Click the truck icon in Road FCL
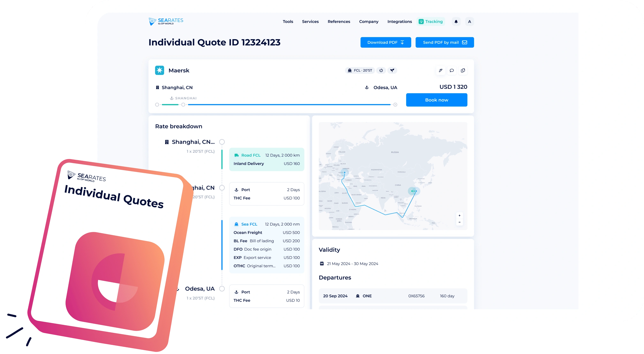 pyautogui.click(x=236, y=155)
